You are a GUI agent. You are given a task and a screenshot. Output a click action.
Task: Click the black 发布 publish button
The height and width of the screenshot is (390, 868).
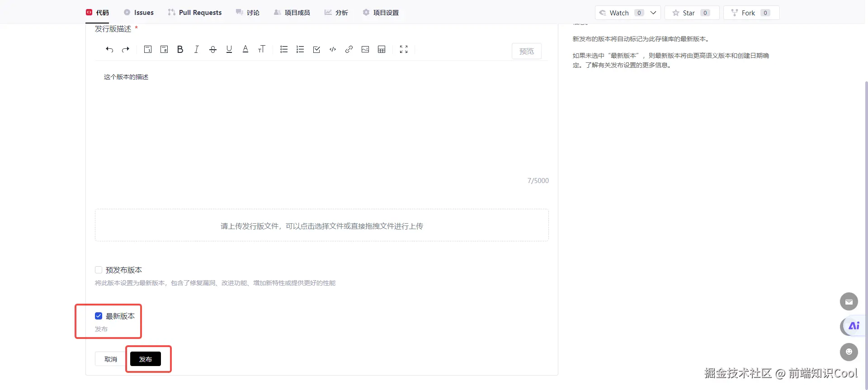tap(146, 359)
